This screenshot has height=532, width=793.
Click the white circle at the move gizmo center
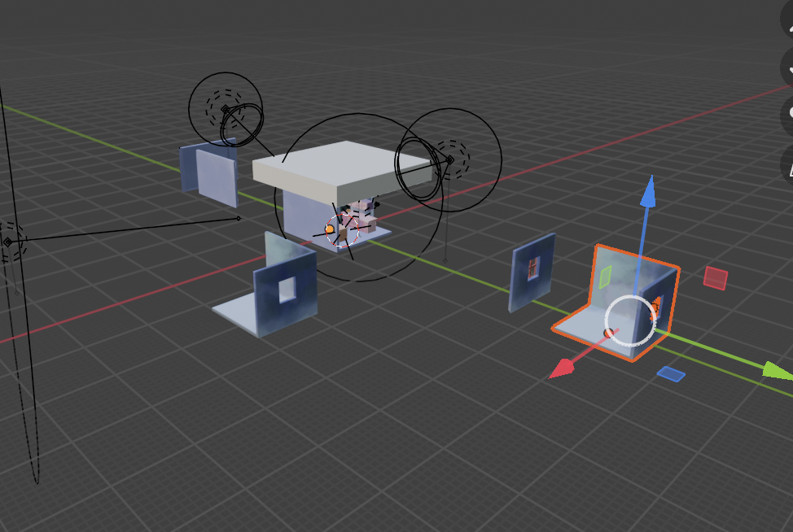630,320
